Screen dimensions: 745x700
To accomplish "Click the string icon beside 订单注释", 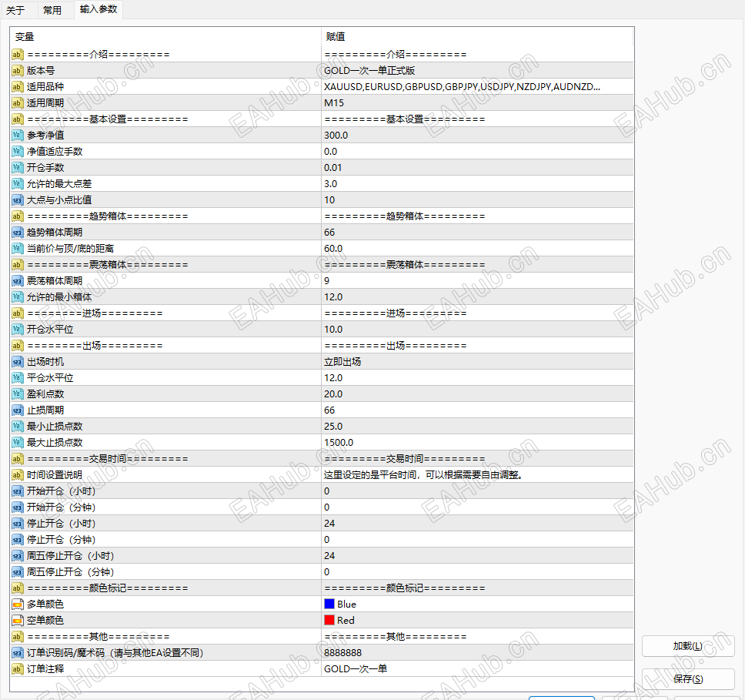I will coord(17,669).
